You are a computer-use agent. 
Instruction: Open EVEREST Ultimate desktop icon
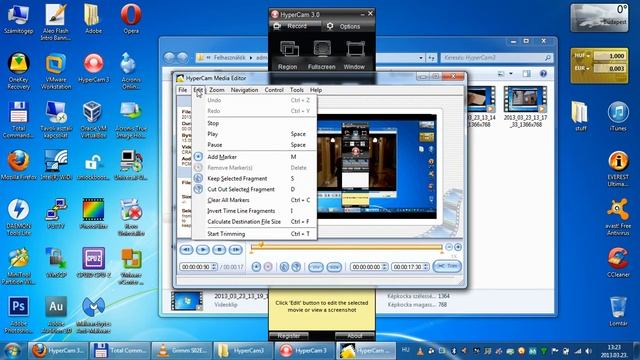click(618, 169)
